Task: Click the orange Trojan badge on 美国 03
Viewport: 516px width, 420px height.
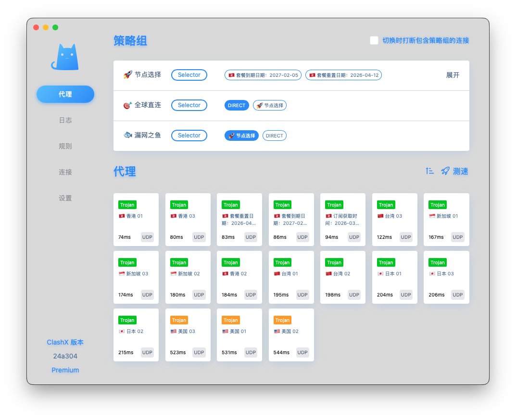Action: click(179, 321)
